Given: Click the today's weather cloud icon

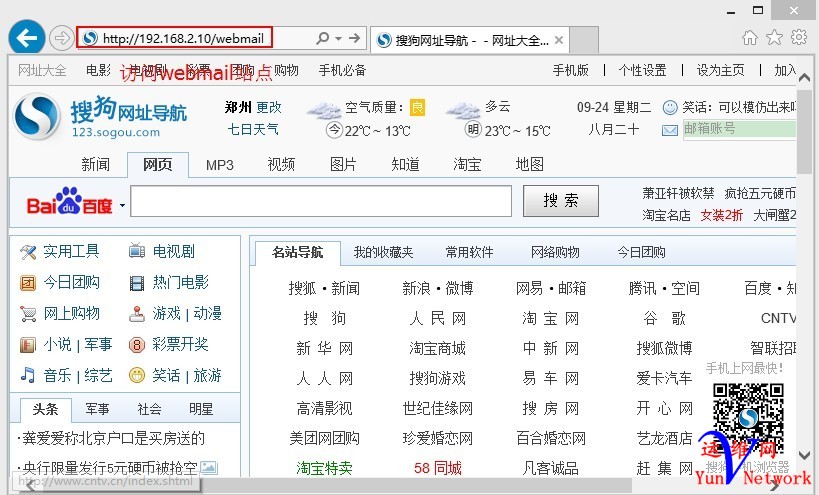Looking at the screenshot, I should pos(323,110).
